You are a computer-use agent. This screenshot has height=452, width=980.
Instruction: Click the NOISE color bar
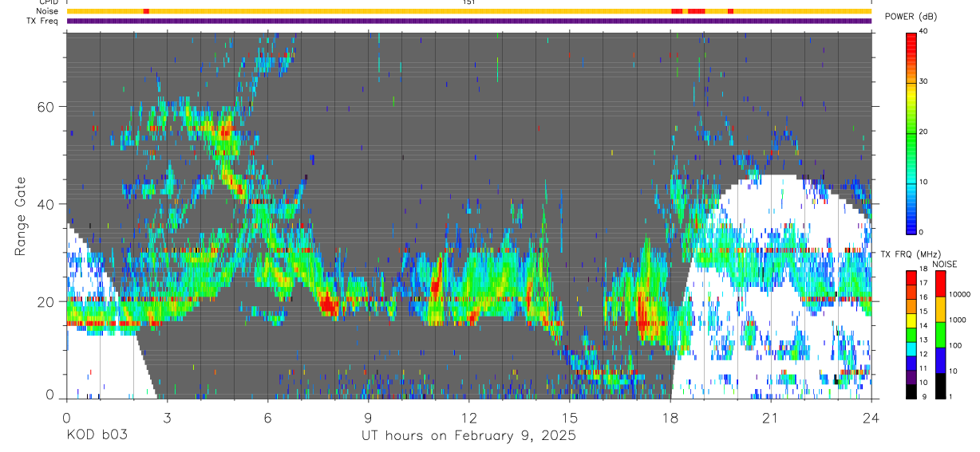[x=940, y=334]
